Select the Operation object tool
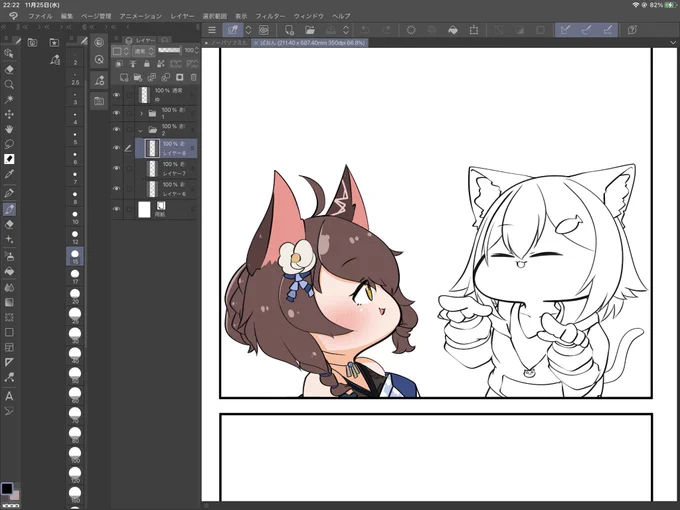The width and height of the screenshot is (680, 510). click(x=9, y=54)
